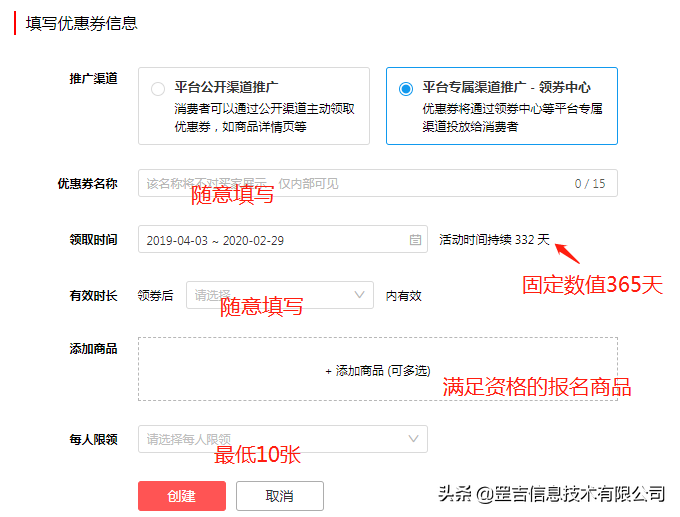Click the 0 / 15 character counter
680x517 pixels.
590,183
